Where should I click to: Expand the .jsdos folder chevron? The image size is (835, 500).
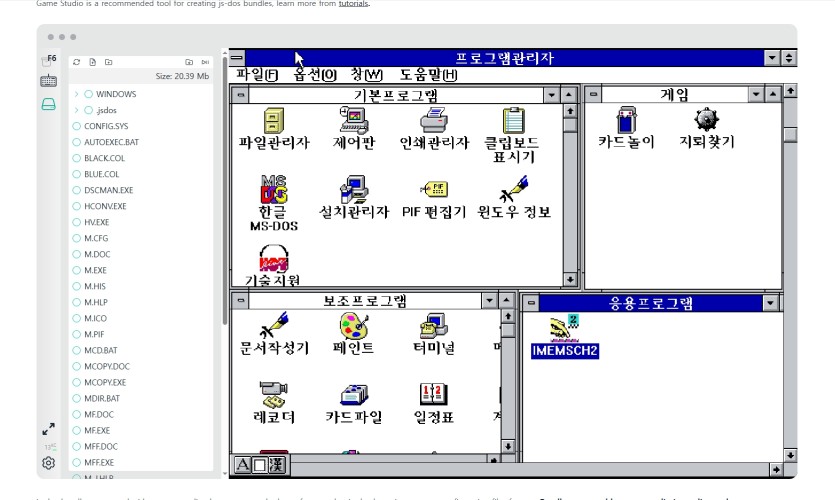(76, 110)
